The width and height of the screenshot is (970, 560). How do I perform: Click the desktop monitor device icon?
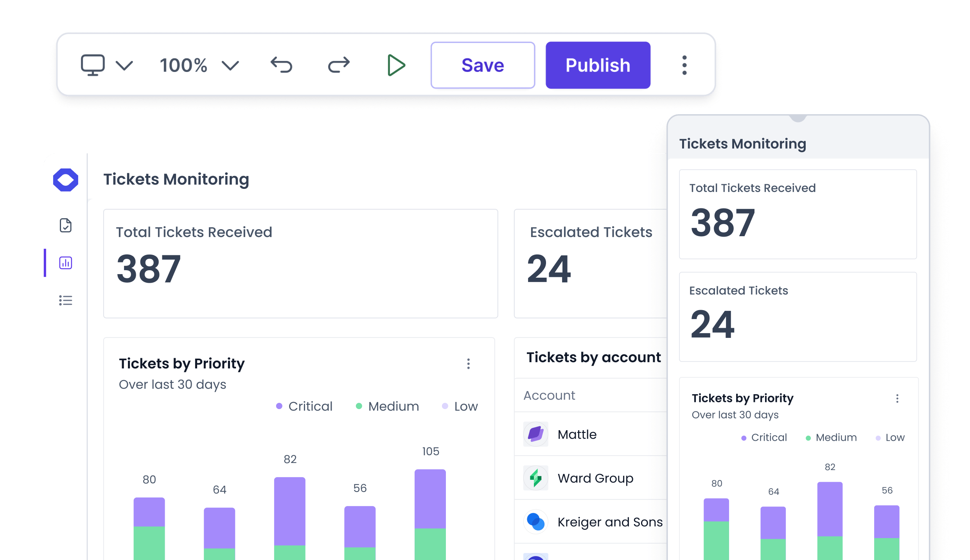click(x=93, y=65)
